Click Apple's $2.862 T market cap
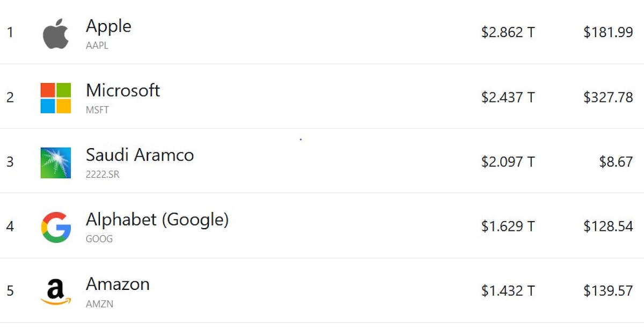 [508, 33]
